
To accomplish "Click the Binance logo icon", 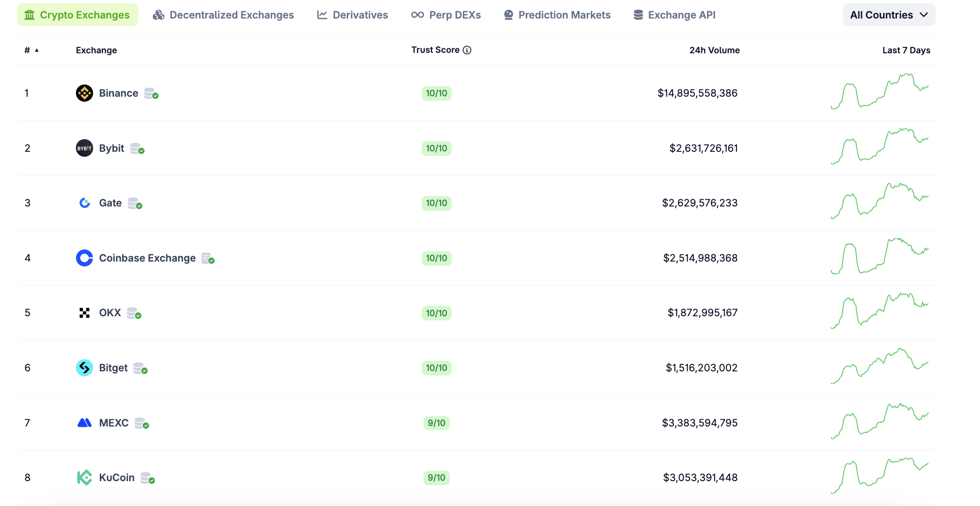I will [x=85, y=93].
